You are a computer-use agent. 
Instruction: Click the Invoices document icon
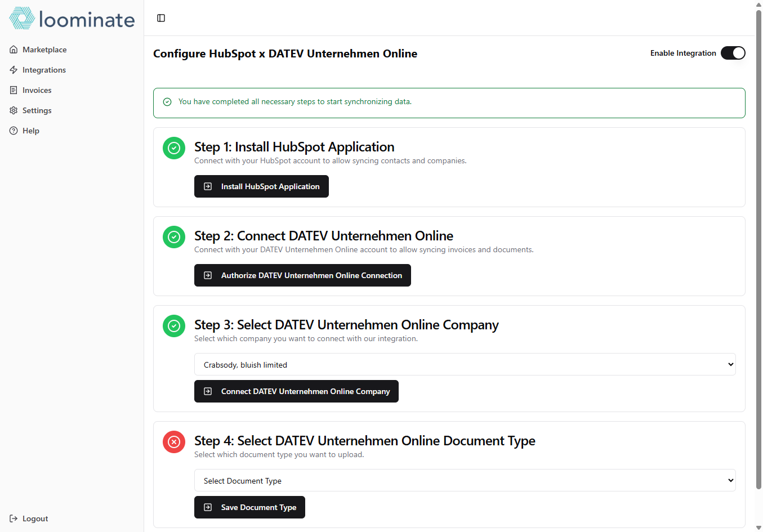[x=14, y=90]
